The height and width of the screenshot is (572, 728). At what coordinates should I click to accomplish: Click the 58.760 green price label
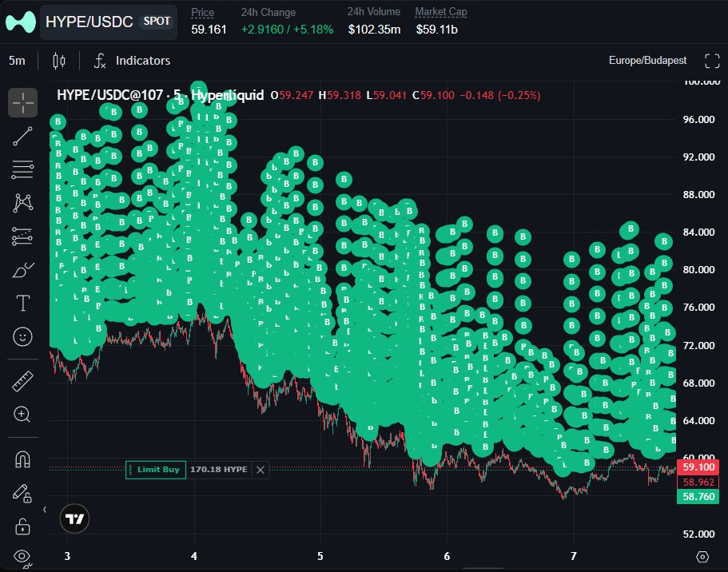698,497
